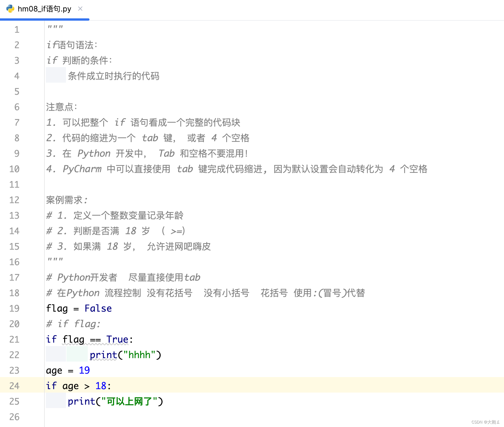Place cursor on flag = False

tap(79, 308)
